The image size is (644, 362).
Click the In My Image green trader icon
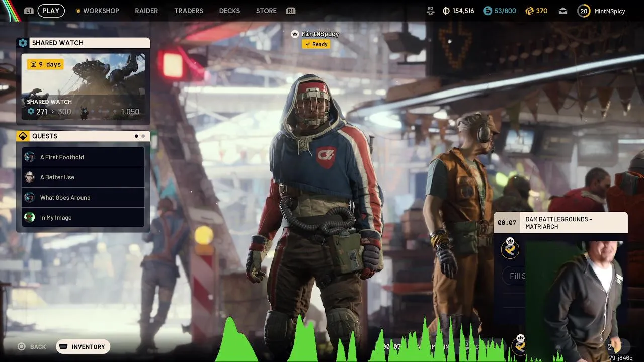pyautogui.click(x=30, y=217)
